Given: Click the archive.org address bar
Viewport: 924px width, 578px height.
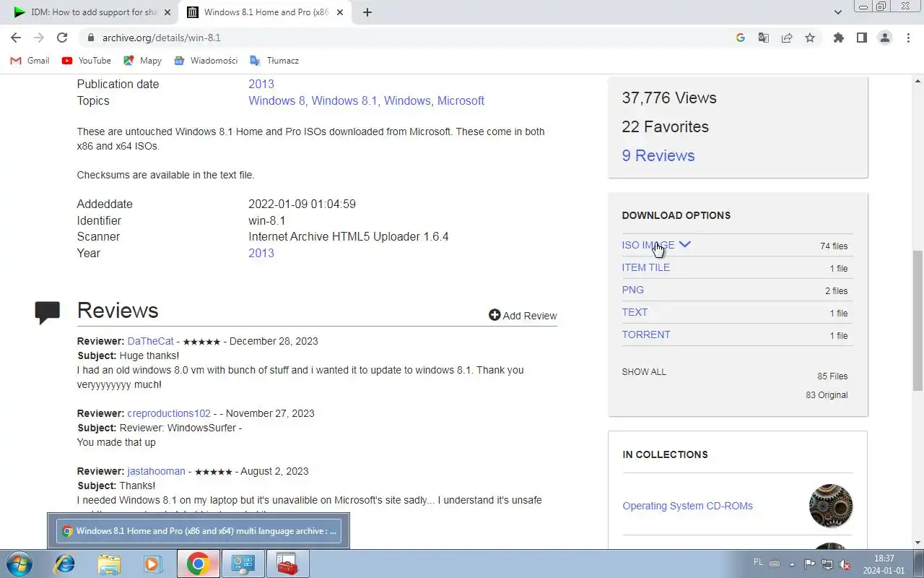Looking at the screenshot, I should click(404, 38).
